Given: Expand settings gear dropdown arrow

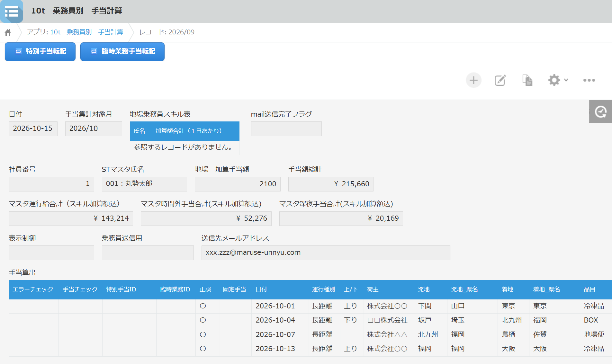Looking at the screenshot, I should 566,80.
